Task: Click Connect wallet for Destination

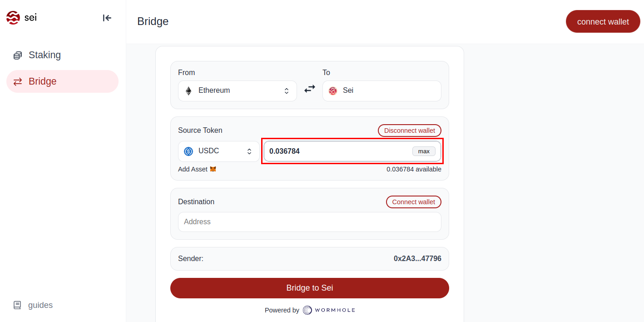Action: click(413, 202)
